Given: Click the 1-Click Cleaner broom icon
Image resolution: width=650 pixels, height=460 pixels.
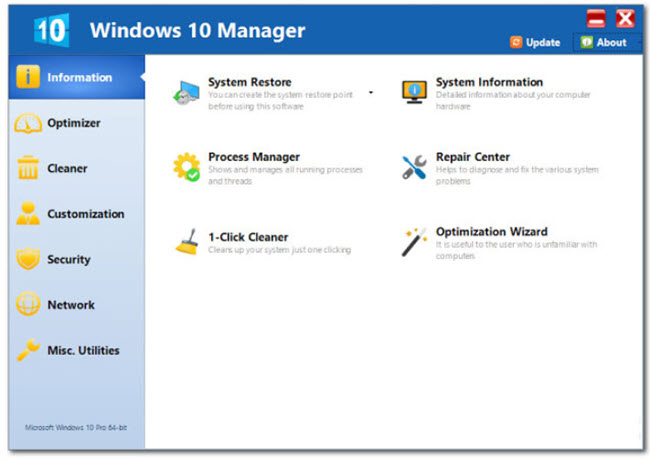Looking at the screenshot, I should tap(186, 241).
